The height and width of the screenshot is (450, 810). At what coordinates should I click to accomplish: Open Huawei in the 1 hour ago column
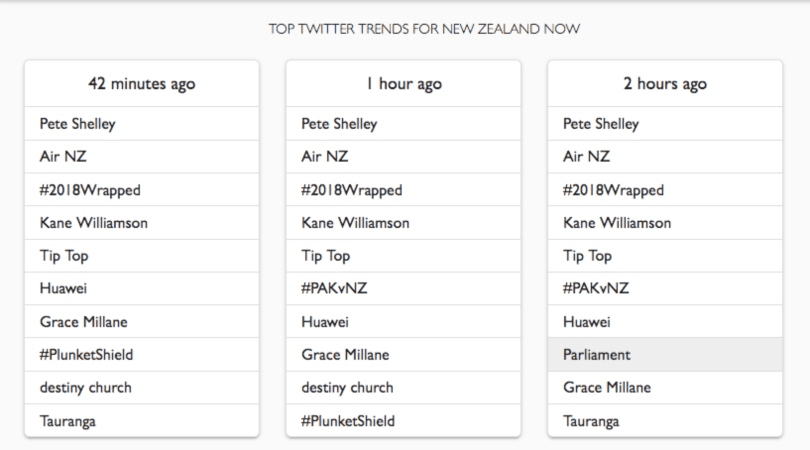pyautogui.click(x=326, y=322)
